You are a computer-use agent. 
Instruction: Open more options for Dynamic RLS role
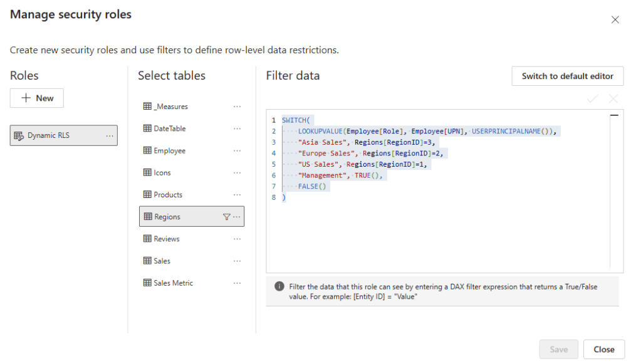tap(110, 135)
